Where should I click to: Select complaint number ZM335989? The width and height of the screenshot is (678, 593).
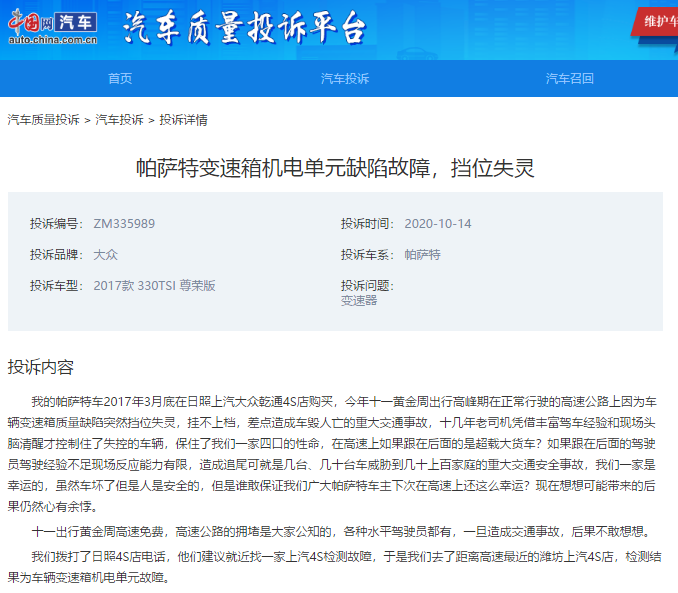(124, 224)
